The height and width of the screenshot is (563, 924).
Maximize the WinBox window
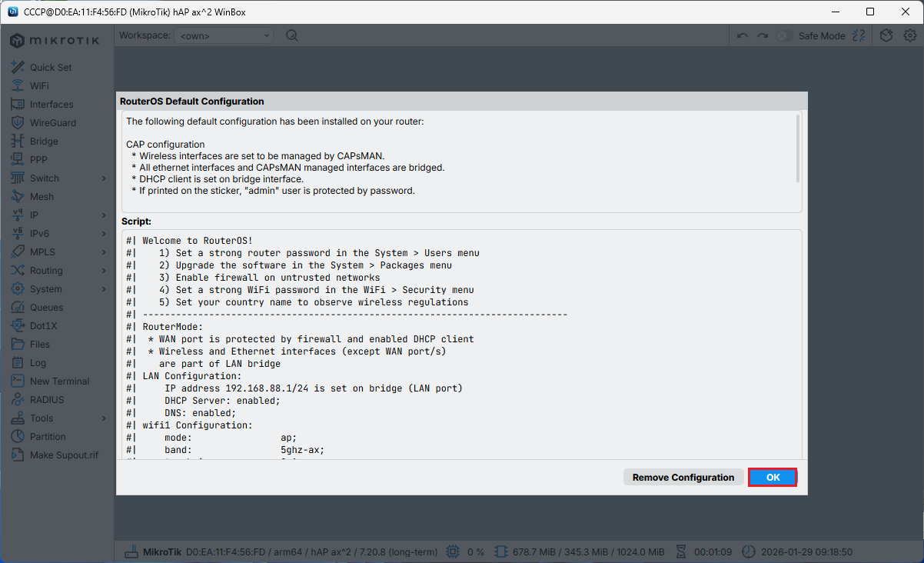pyautogui.click(x=869, y=12)
